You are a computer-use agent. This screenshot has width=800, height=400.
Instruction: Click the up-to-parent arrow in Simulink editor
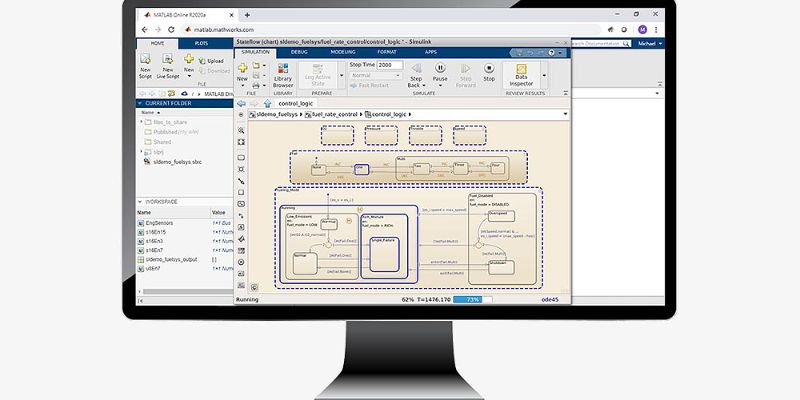tap(267, 104)
